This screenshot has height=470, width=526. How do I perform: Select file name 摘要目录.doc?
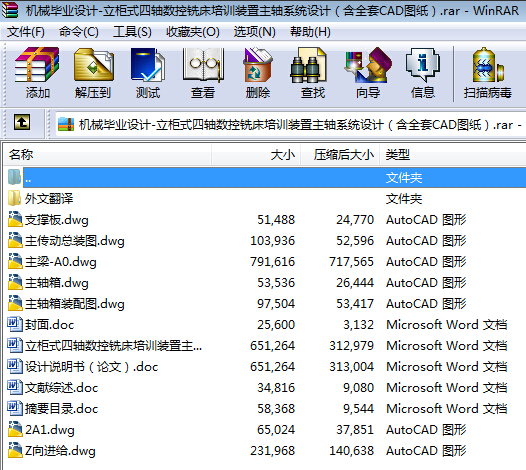[x=61, y=409]
